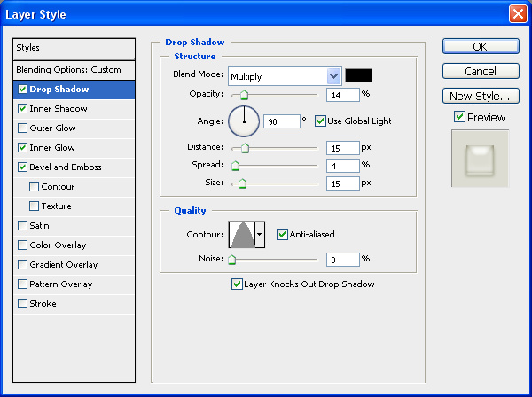Screen dimensions: 532x397
Task: Select the Drop Shadow style row
Action: tap(74, 90)
